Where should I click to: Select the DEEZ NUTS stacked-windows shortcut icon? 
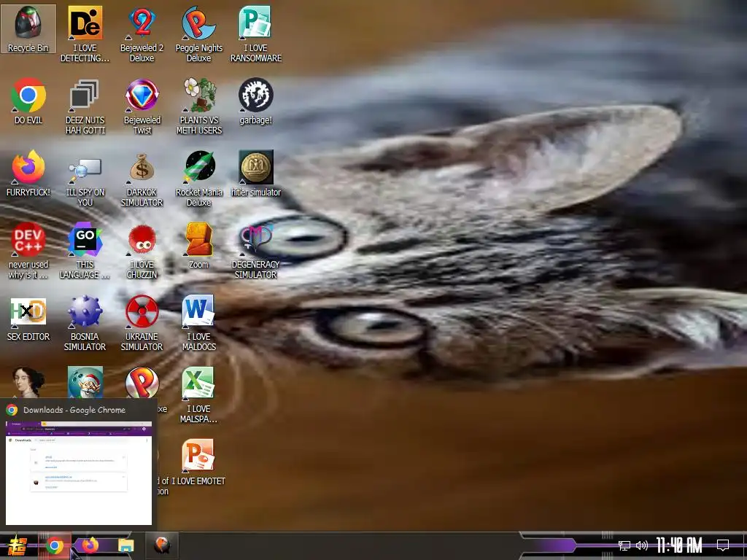tap(85, 106)
